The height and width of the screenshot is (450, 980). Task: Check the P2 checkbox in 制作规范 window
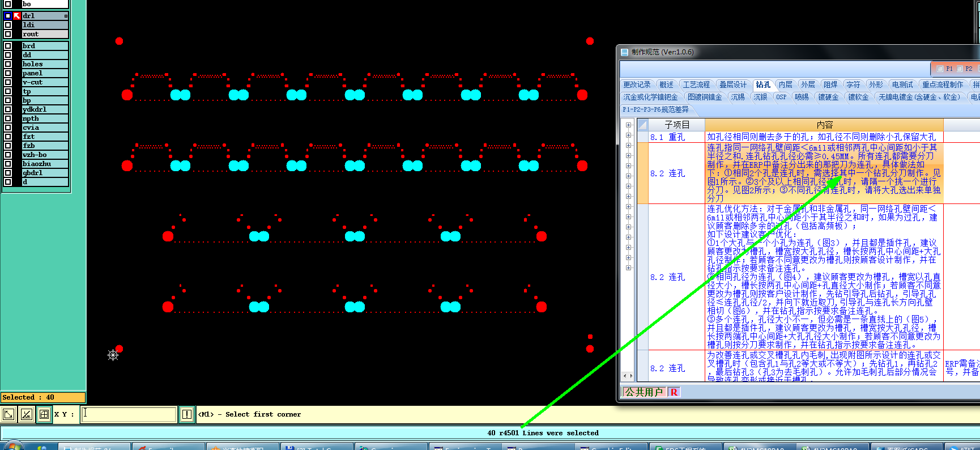[x=960, y=69]
